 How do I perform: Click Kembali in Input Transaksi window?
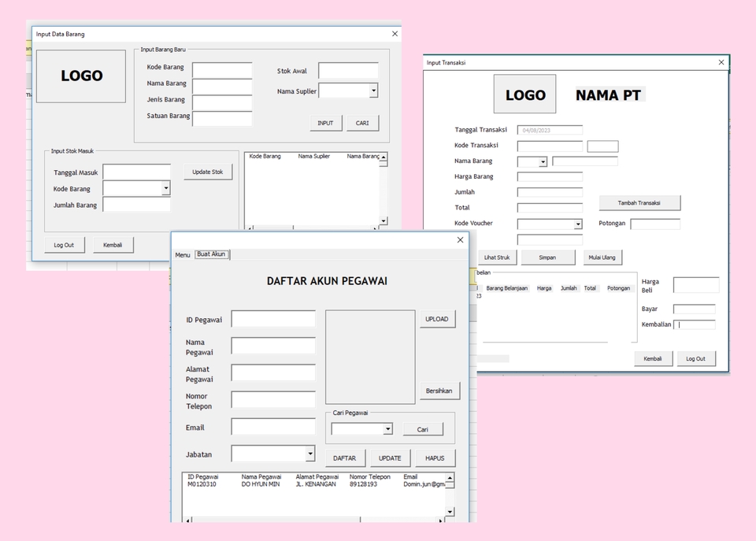pyautogui.click(x=653, y=359)
